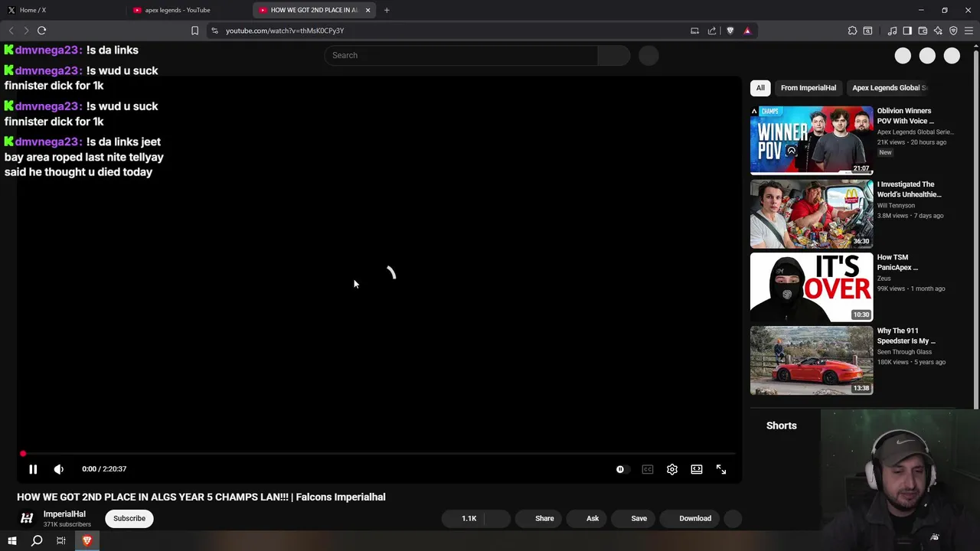This screenshot has width=980, height=551.
Task: Click 'Will Tennyson' channel name text
Action: pos(896,205)
